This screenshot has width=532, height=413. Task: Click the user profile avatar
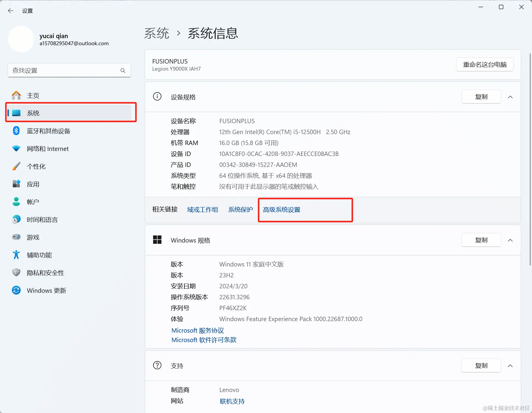(x=21, y=39)
